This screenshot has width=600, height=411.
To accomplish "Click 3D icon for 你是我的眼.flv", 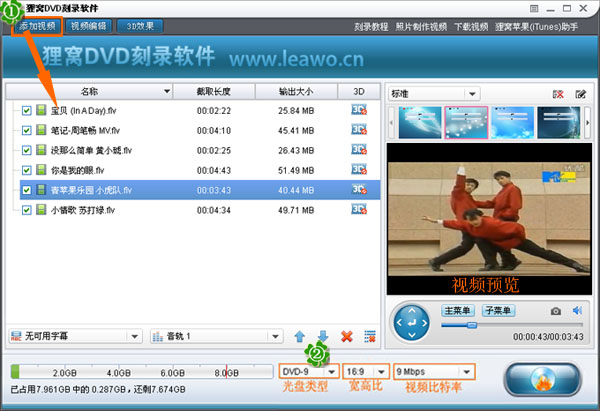I will click(x=359, y=170).
